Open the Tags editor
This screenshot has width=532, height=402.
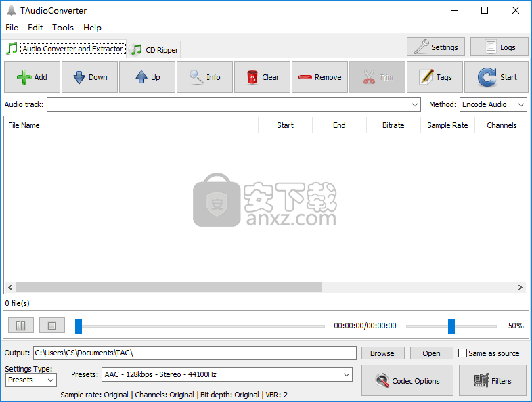tap(435, 77)
